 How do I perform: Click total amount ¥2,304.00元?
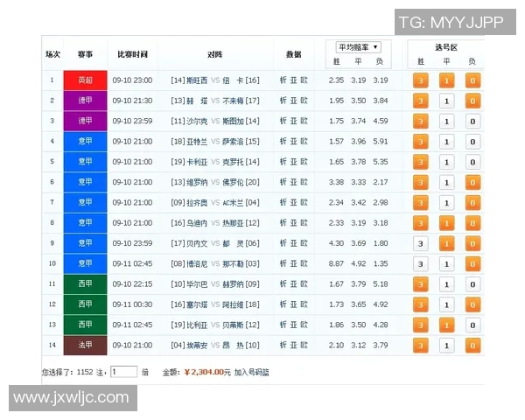click(207, 372)
